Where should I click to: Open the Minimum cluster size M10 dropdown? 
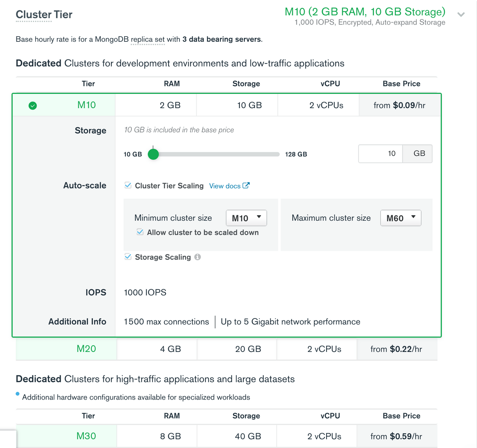[x=246, y=218]
